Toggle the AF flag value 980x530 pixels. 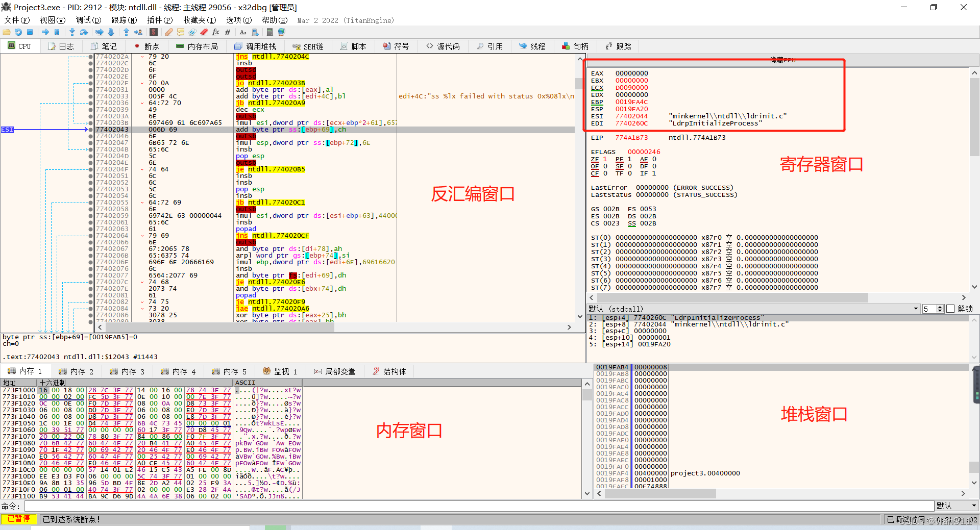point(654,159)
